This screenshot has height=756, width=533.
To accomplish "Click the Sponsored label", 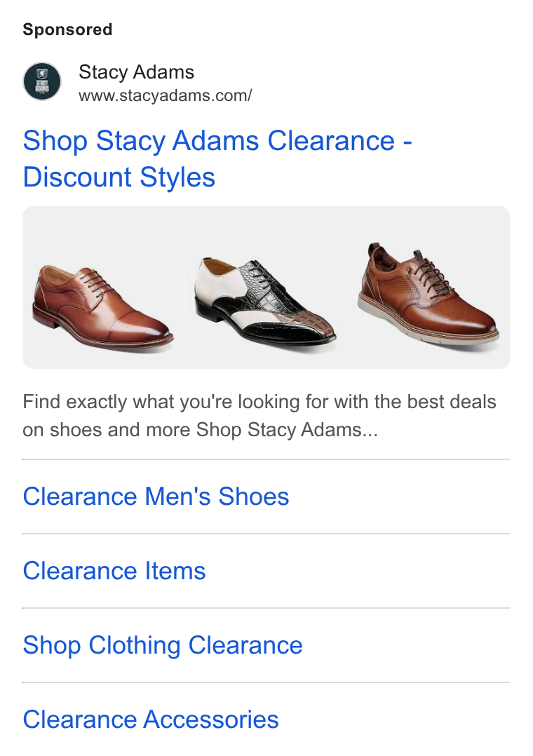I will coord(67,29).
